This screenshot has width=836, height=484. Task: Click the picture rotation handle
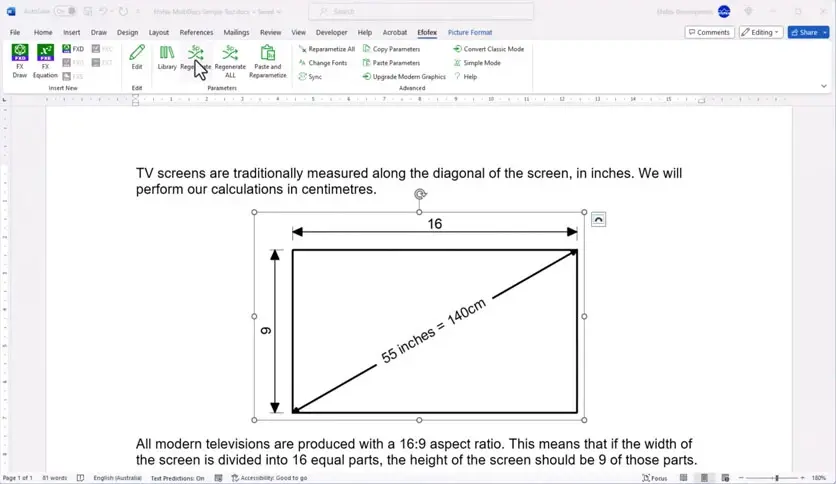click(420, 194)
